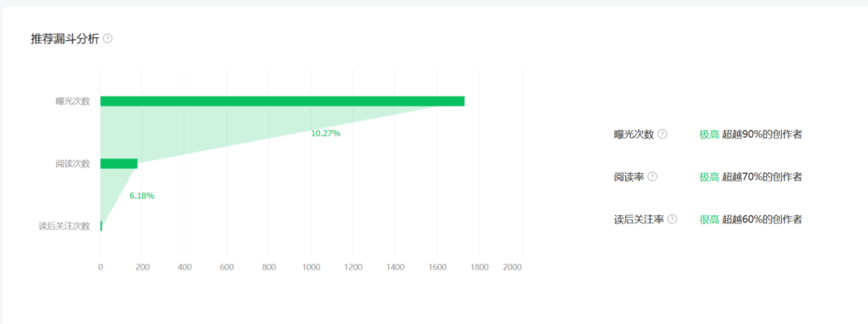Viewport: 868px width, 324px height.
Task: Click the tiny 读后关注次数 bar
Action: point(101,226)
